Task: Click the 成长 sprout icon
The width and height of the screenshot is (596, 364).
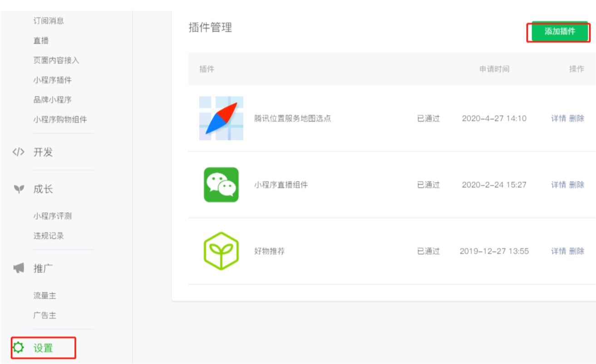Action: click(18, 189)
